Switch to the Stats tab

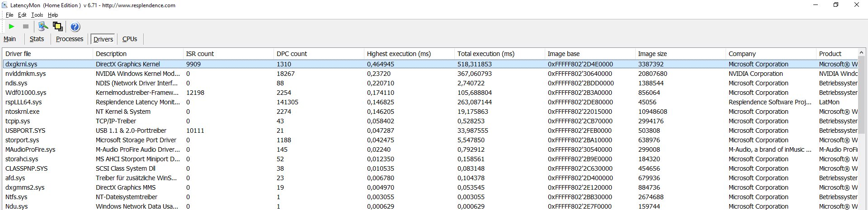coord(37,39)
